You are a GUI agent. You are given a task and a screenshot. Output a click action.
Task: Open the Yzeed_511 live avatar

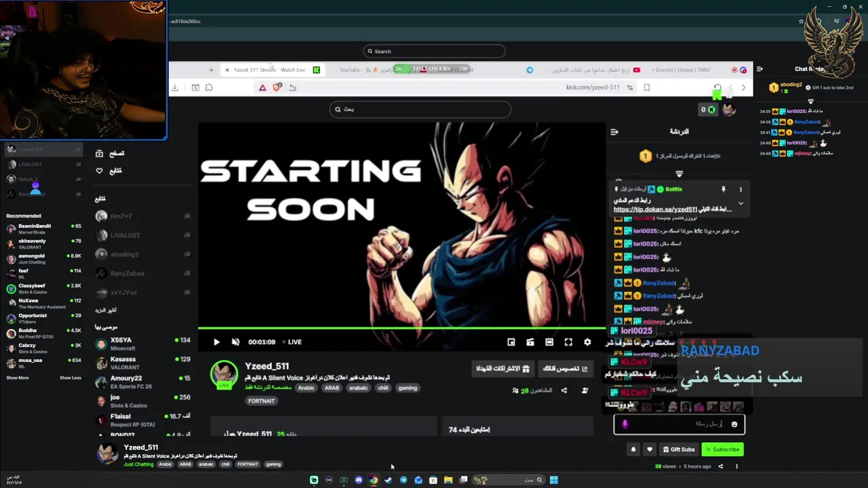(x=224, y=375)
